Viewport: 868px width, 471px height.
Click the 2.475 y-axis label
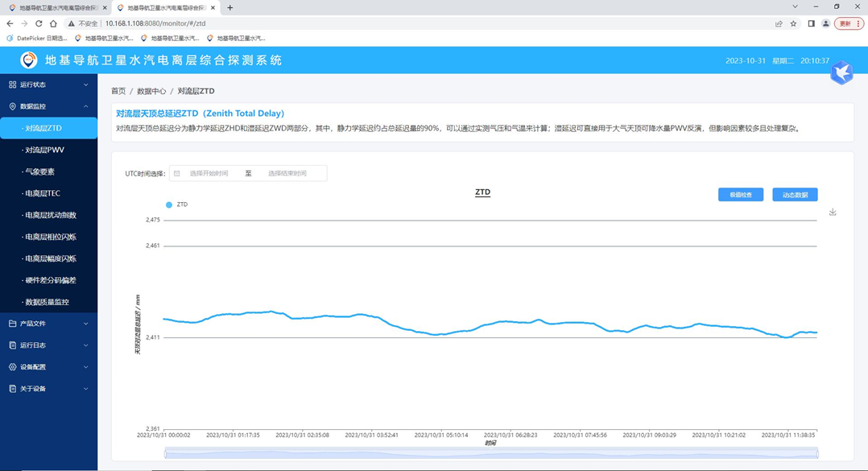coord(153,220)
